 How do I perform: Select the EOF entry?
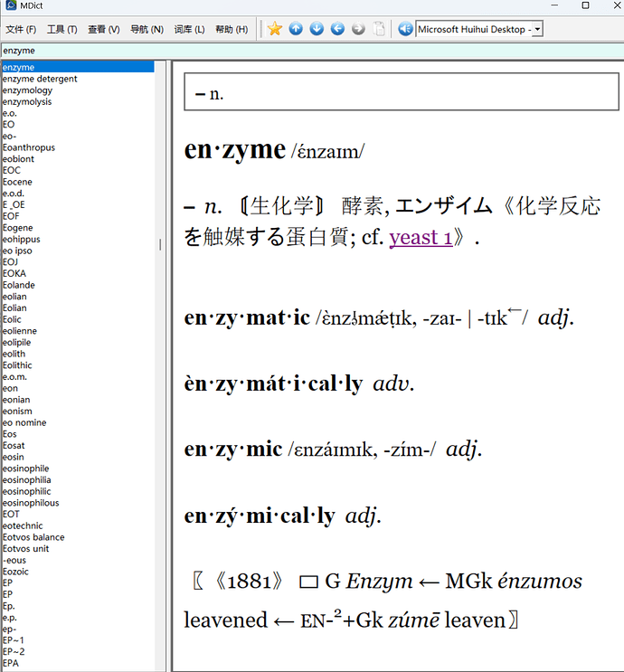pyautogui.click(x=11, y=216)
